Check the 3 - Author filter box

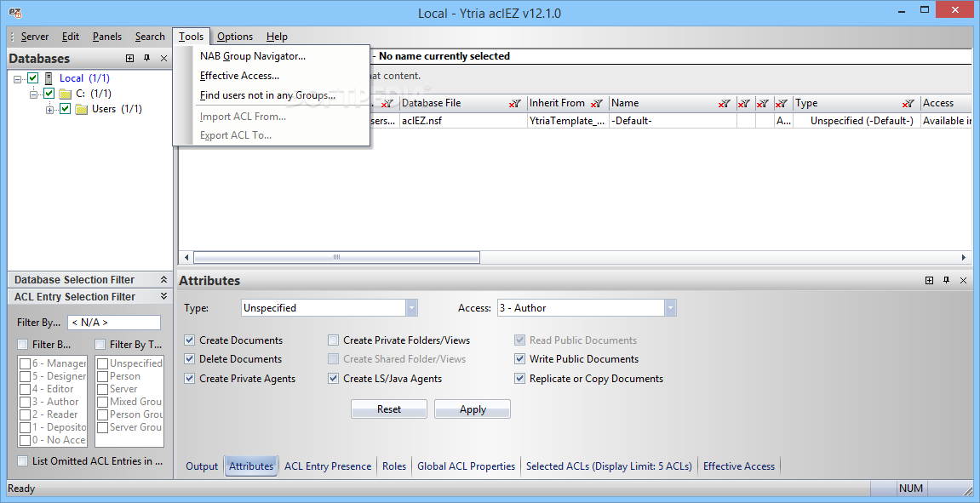click(25, 402)
